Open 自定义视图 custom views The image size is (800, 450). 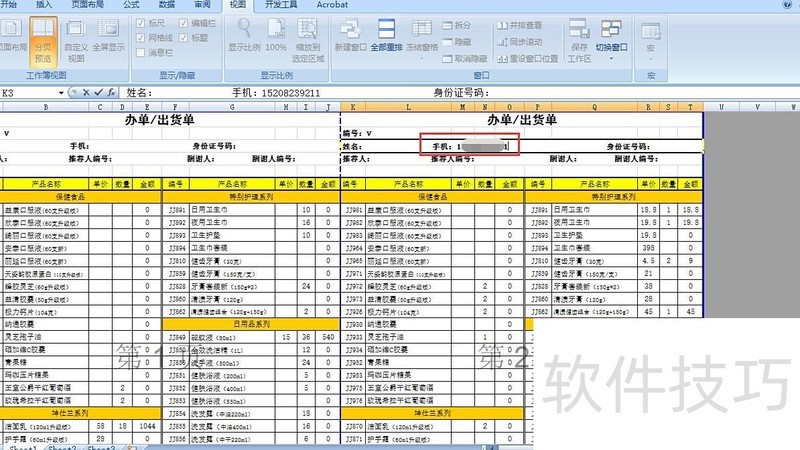(76, 42)
